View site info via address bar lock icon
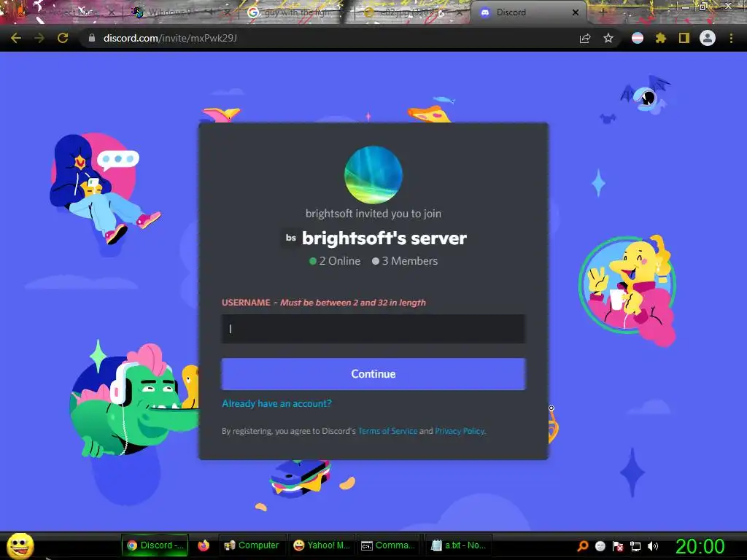747x560 pixels. pos(92,38)
